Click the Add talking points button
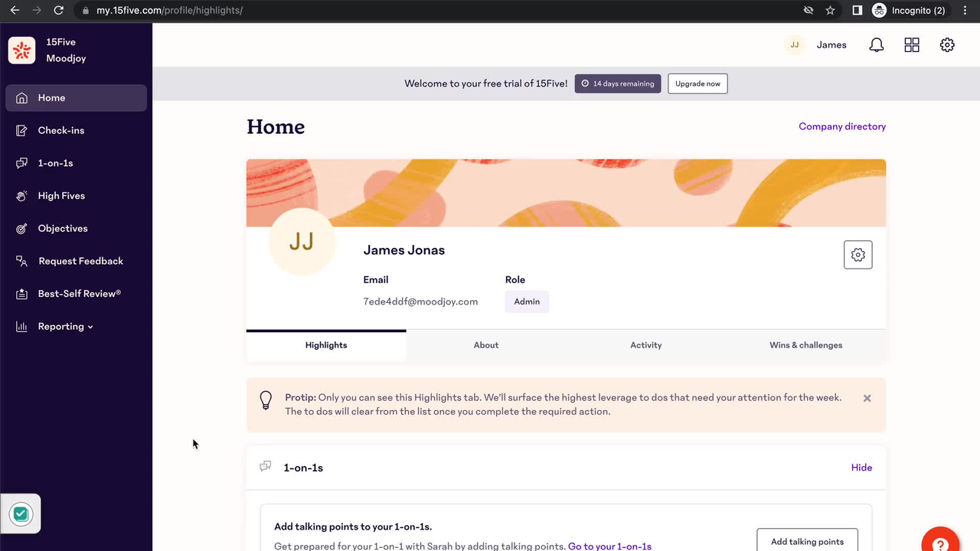 [807, 541]
